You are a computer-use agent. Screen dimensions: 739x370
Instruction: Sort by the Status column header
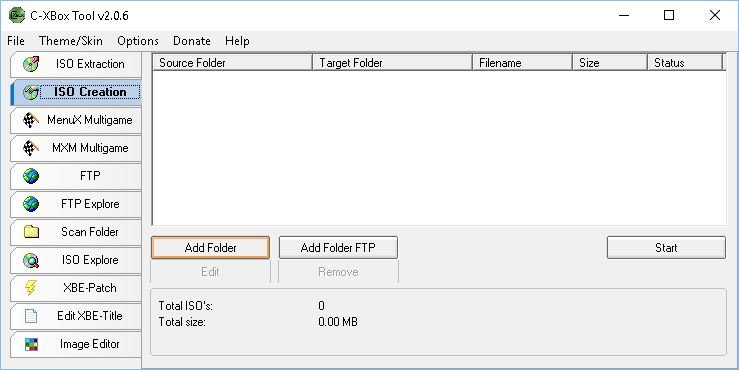tap(685, 63)
